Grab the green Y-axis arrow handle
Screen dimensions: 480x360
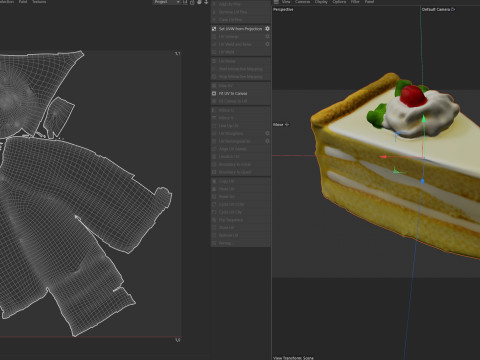424,119
